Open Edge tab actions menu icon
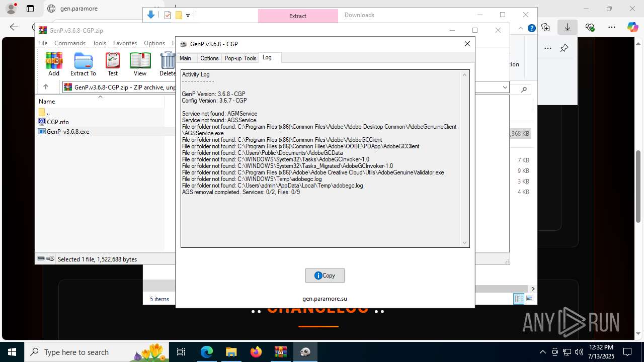This screenshot has width=644, height=362. [x=30, y=9]
